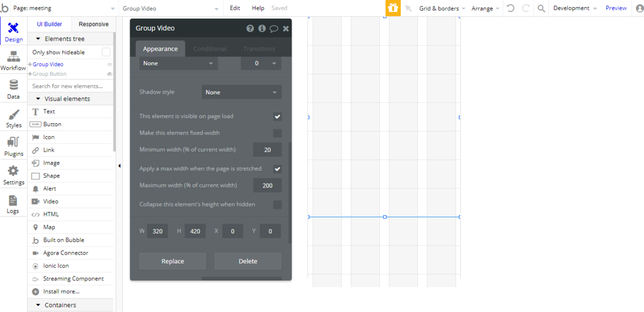Open the Shadow style dropdown
The image size is (644, 312).
[241, 92]
